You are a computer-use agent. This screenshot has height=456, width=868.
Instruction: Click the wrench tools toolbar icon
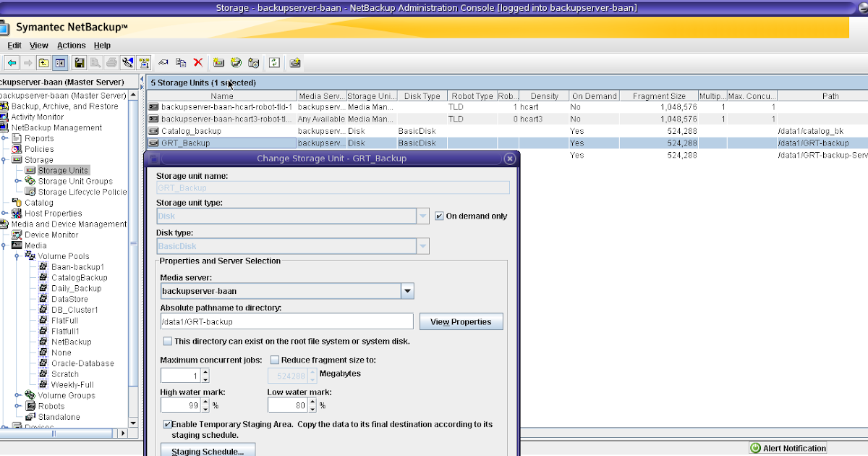(x=128, y=63)
